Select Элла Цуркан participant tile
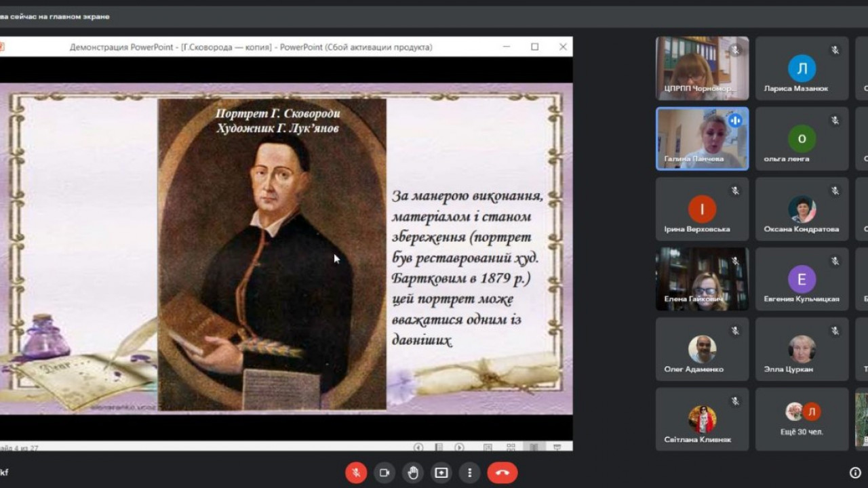Image resolution: width=868 pixels, height=488 pixels. click(802, 349)
